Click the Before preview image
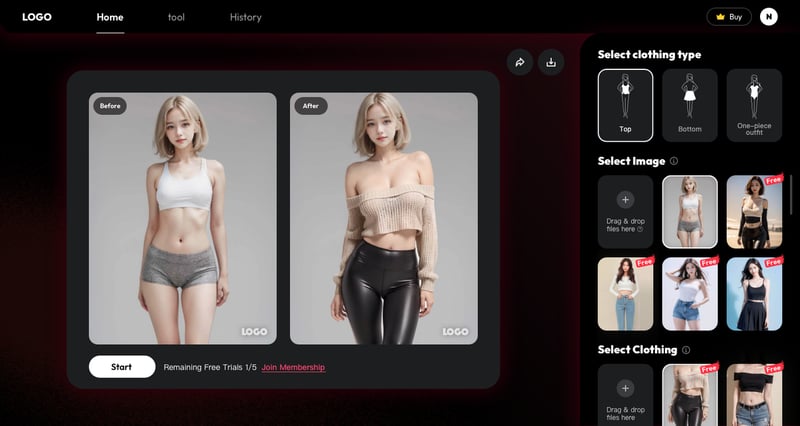Image resolution: width=800 pixels, height=426 pixels. click(x=183, y=218)
